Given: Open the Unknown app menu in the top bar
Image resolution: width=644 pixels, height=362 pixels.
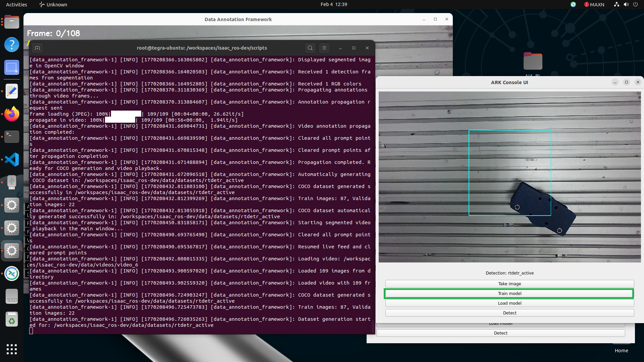Looking at the screenshot, I should click(53, 4).
